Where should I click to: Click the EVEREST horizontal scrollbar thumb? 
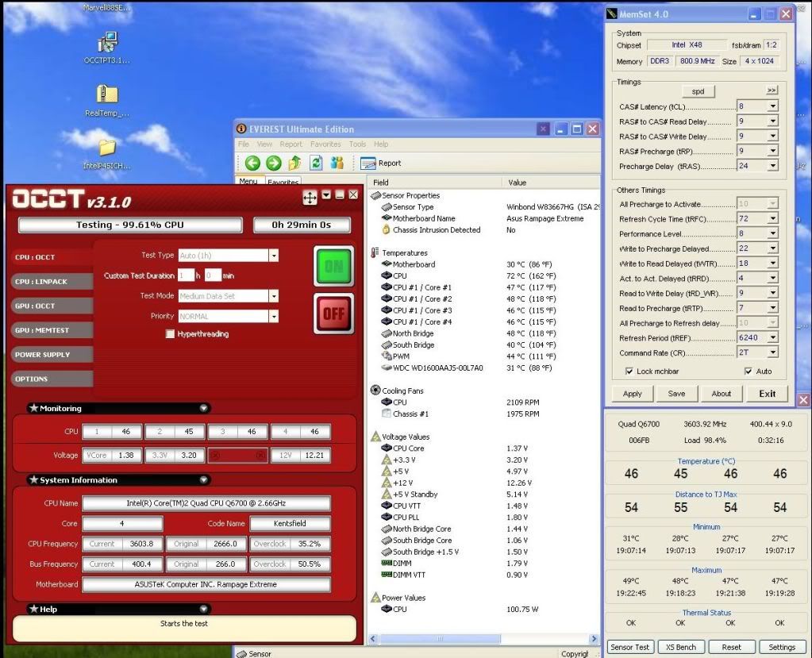tap(440, 639)
